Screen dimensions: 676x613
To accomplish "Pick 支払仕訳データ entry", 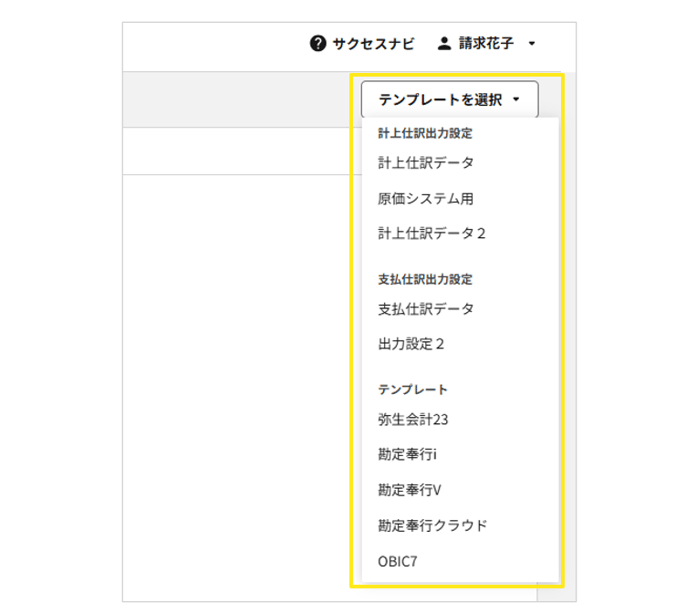I will point(426,309).
